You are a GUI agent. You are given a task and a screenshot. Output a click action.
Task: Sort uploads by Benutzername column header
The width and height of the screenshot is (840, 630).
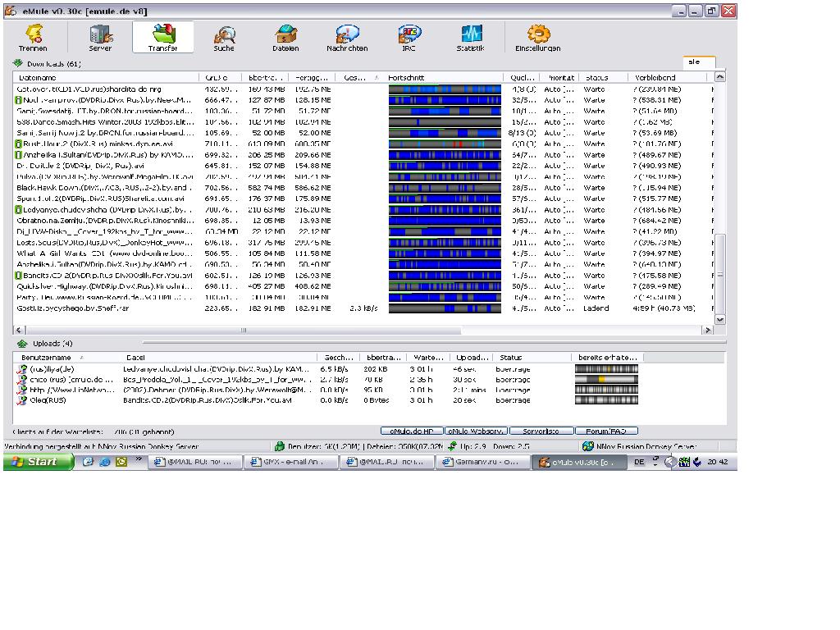[67, 358]
